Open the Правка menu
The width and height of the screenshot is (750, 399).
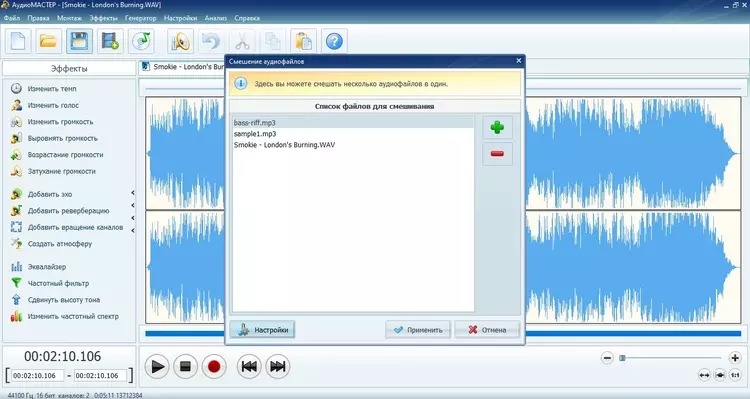pyautogui.click(x=38, y=18)
